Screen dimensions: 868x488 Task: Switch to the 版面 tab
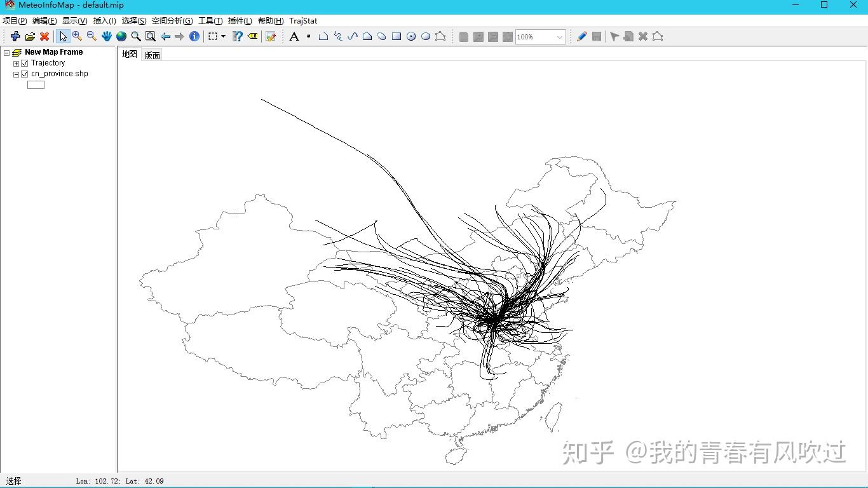click(153, 55)
